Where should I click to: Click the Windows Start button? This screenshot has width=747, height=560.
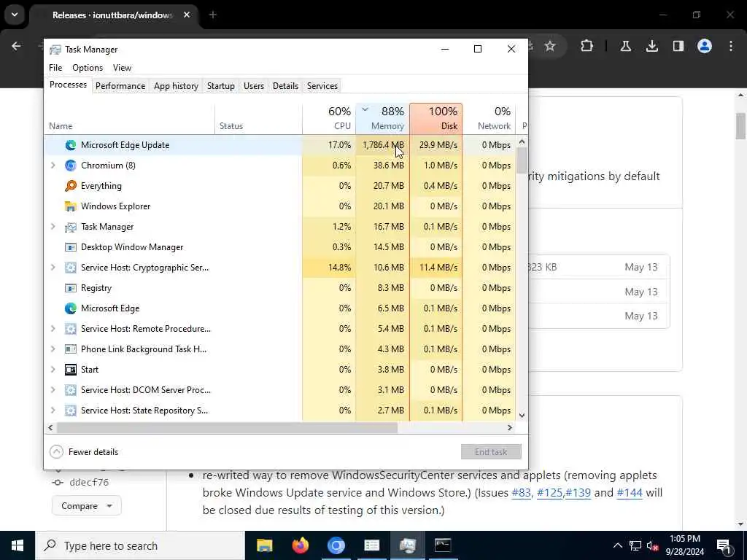(x=18, y=545)
